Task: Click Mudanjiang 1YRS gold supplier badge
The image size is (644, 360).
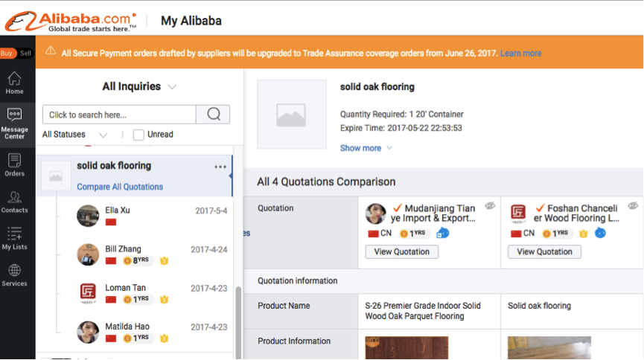Action: 414,233
